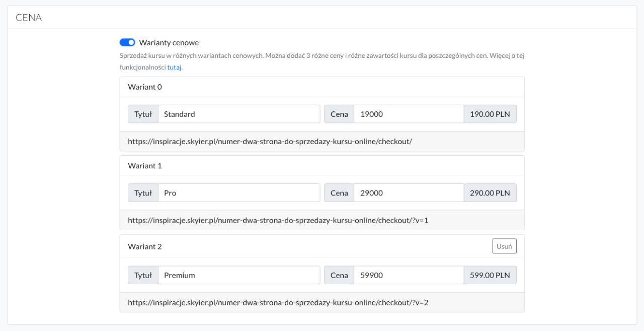Click the 59900 price input field
Screen dimensions: 644x331
[x=409, y=276]
